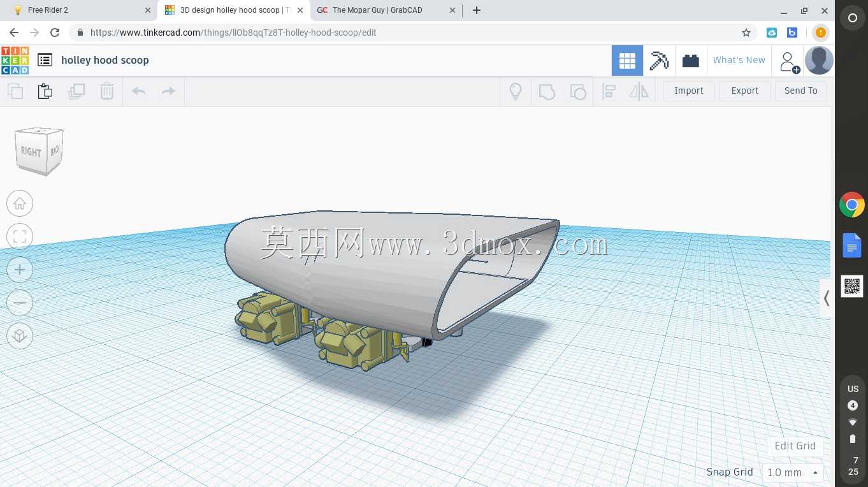Click the Copy tool icon

pos(15,91)
